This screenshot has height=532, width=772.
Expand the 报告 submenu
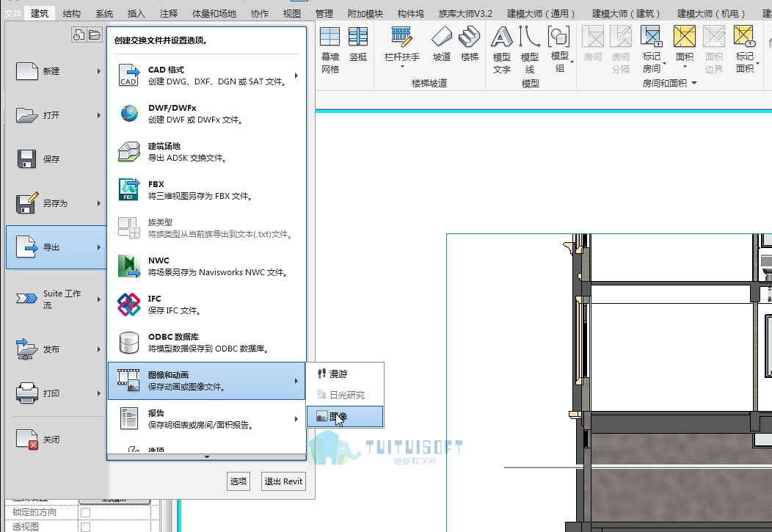(x=296, y=419)
